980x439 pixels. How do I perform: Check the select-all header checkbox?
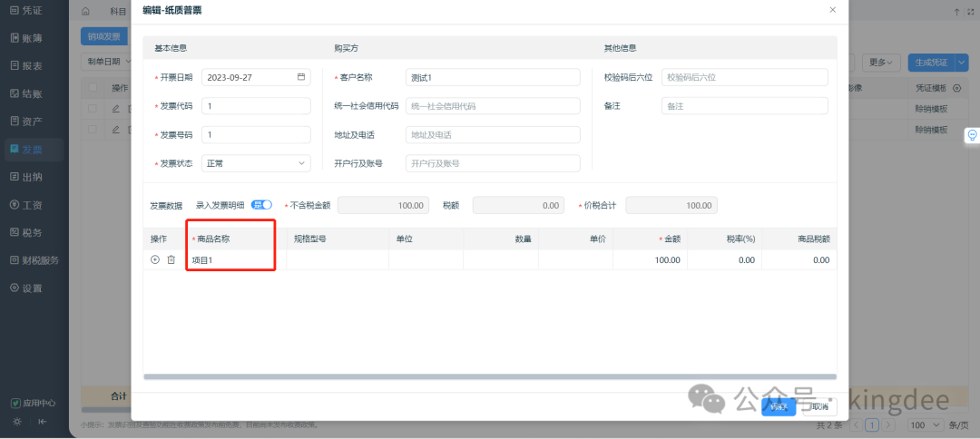click(x=93, y=88)
